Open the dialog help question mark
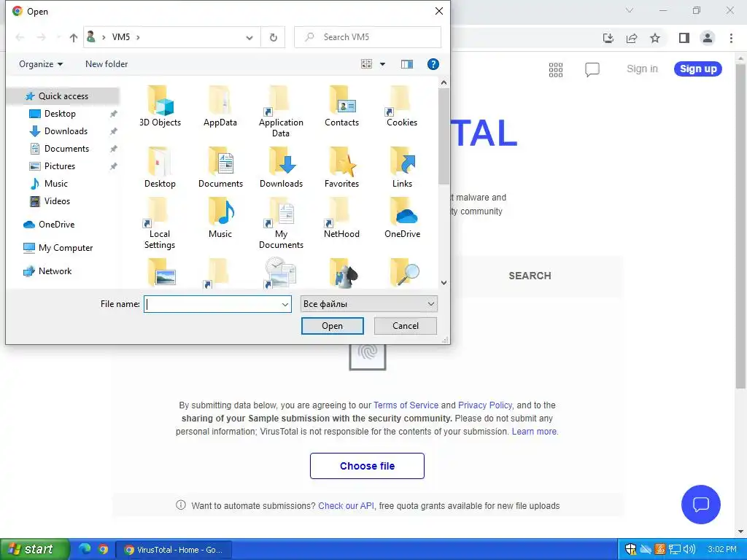This screenshot has width=747, height=560. 433,64
